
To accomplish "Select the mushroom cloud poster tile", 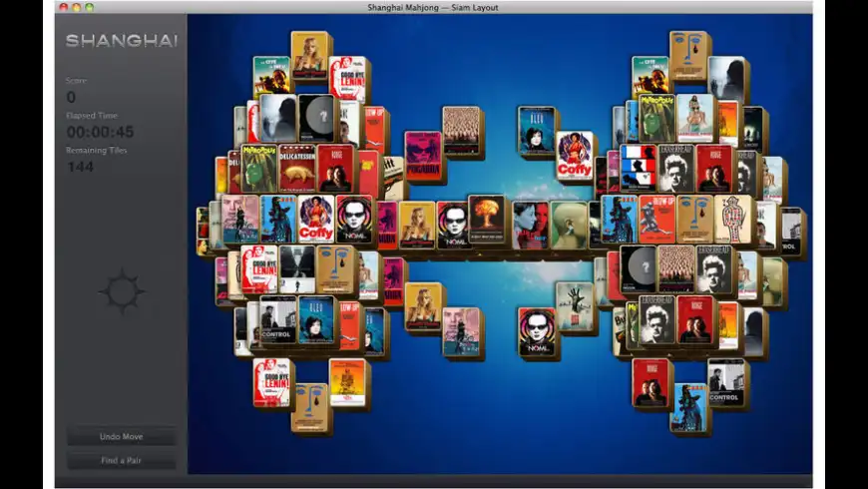I will coord(487,220).
